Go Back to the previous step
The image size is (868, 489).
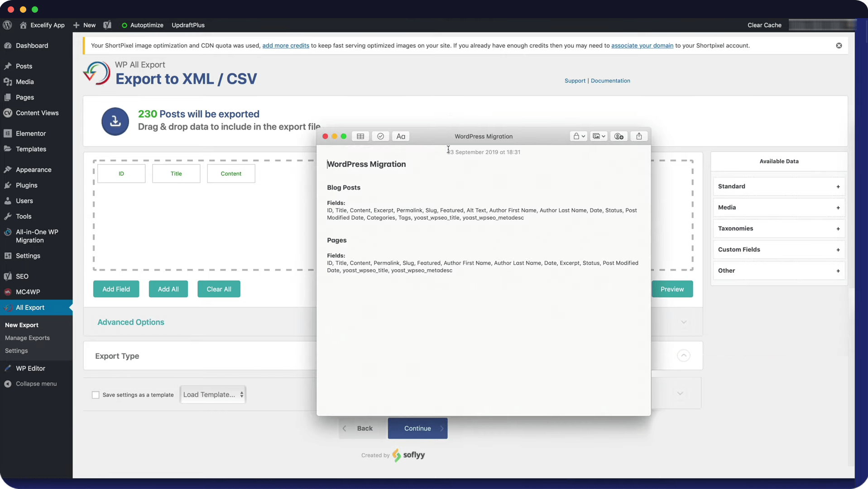(363, 428)
